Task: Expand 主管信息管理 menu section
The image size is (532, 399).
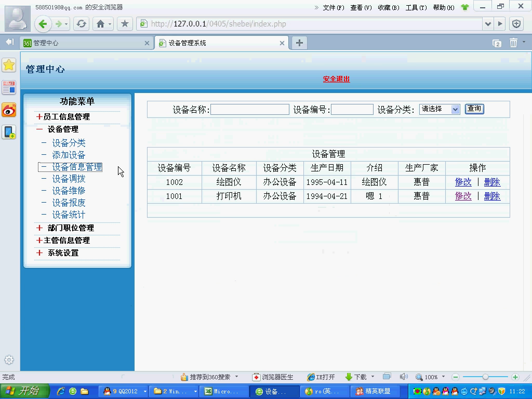Action: click(x=63, y=241)
